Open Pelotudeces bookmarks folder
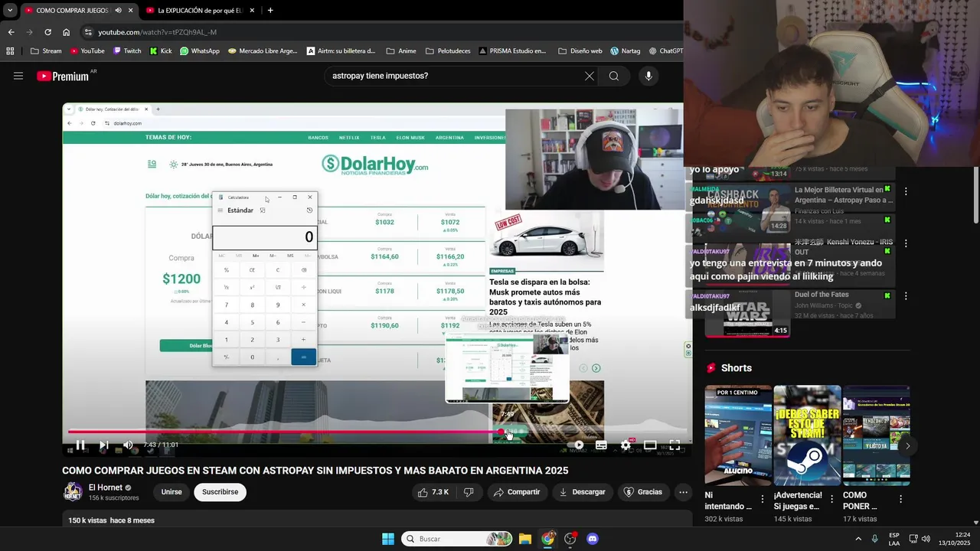This screenshot has width=980, height=551. [x=447, y=51]
